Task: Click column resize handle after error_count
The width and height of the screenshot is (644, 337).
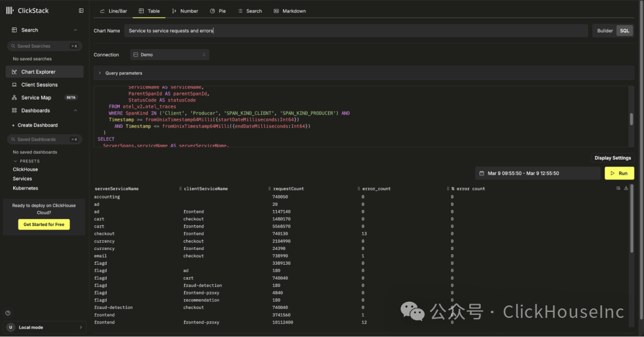Action: 448,188
